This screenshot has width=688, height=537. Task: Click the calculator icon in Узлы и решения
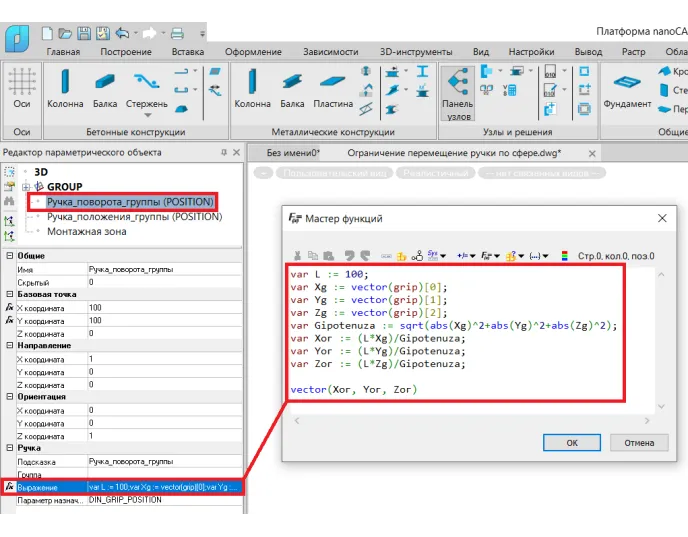click(x=510, y=90)
